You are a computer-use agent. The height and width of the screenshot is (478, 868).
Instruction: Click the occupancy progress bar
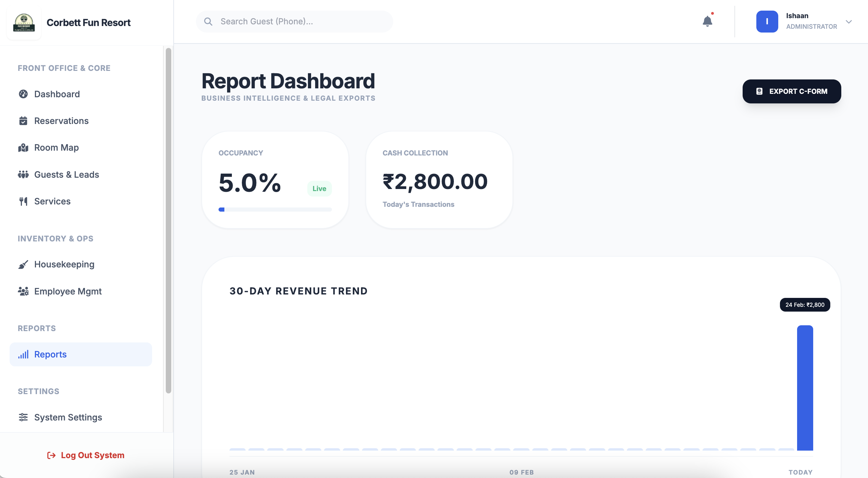point(275,209)
